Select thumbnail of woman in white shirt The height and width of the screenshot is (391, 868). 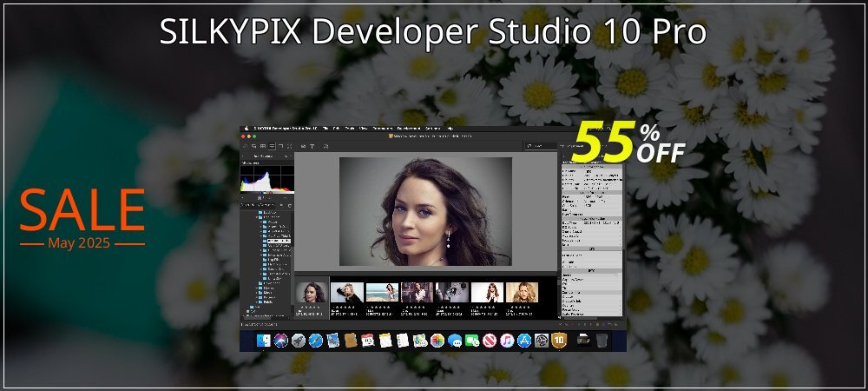coord(417,293)
